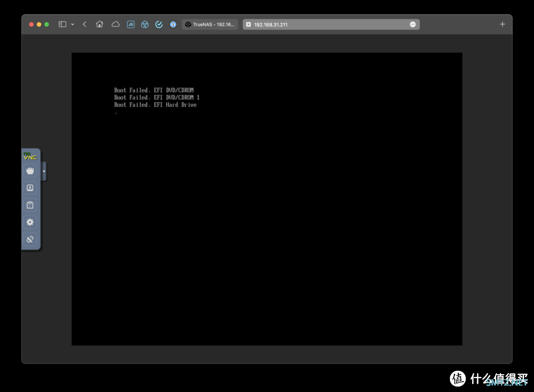Toggle the browser sidebar button
This screenshot has height=392, width=534.
(62, 24)
